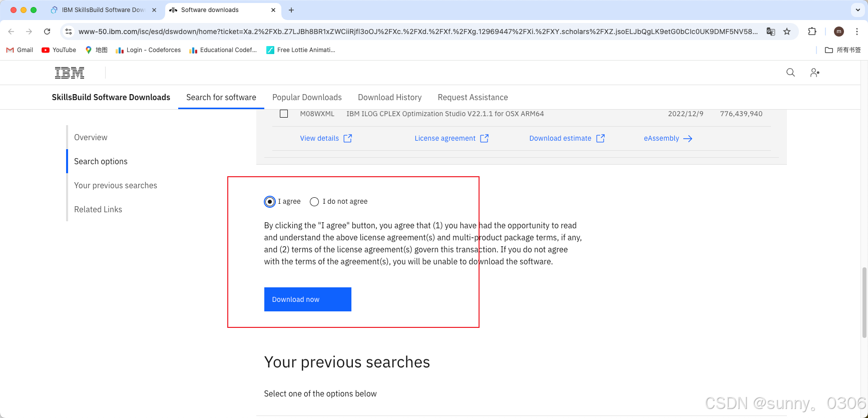
Task: Open the Gmail bookmark
Action: (20, 50)
